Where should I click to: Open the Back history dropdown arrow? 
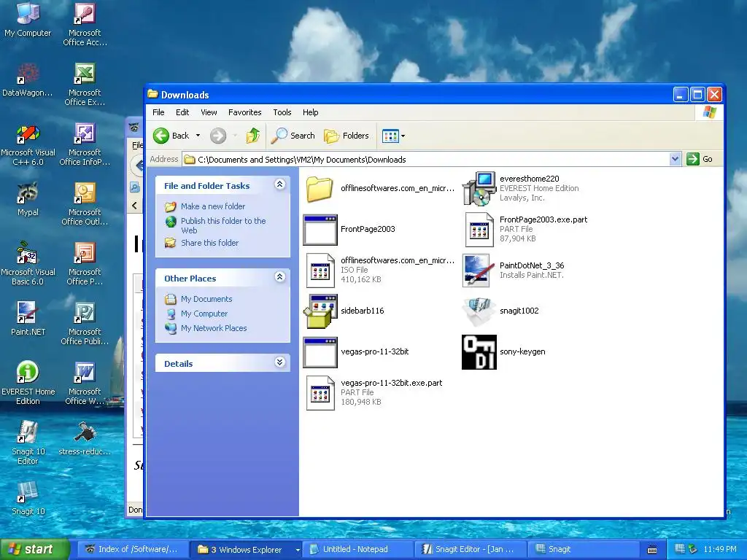point(198,136)
